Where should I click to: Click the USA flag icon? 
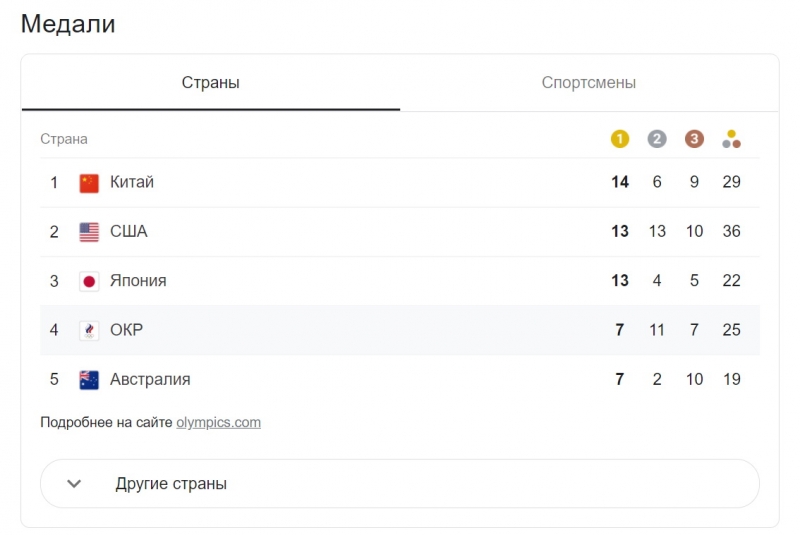click(x=89, y=232)
